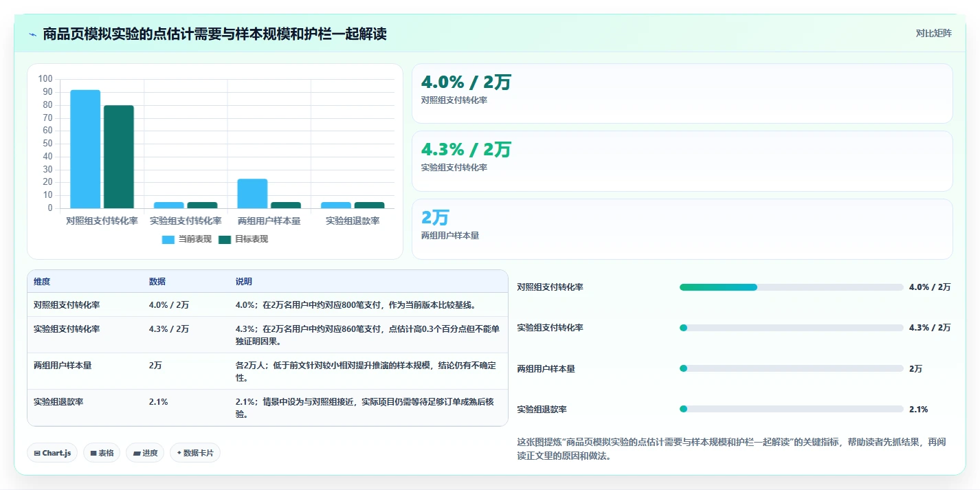
Task: Click the 4.0% / 2万 data card
Action: (x=682, y=93)
